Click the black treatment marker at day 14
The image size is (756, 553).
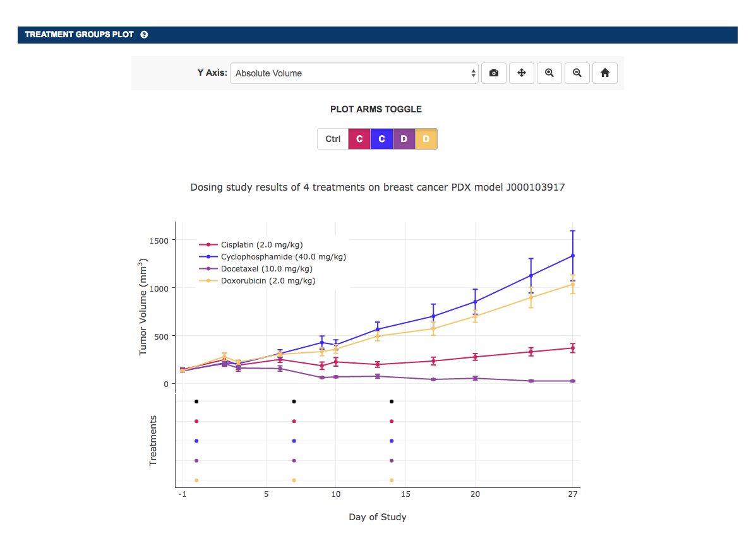392,401
